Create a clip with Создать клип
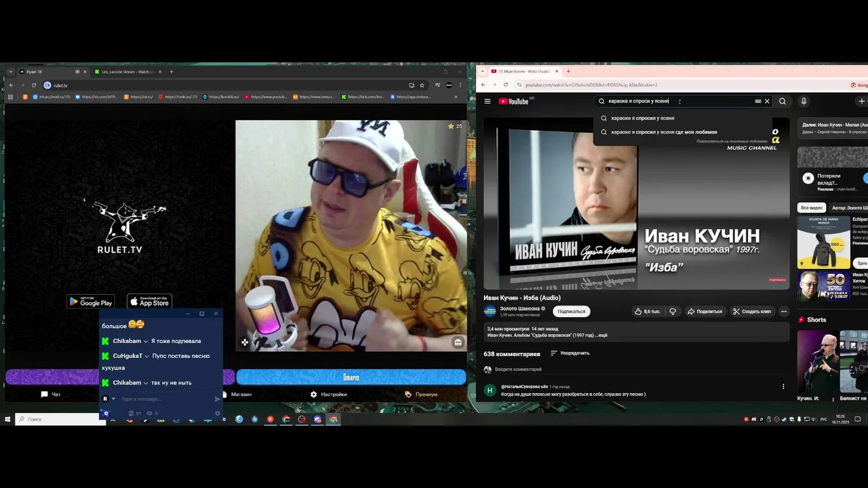The width and height of the screenshot is (868, 488). coord(751,312)
